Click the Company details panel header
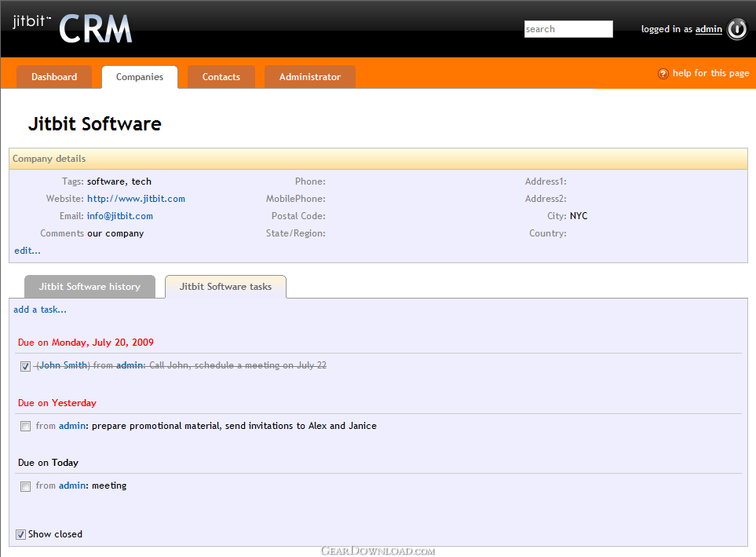This screenshot has width=756, height=557. point(378,159)
